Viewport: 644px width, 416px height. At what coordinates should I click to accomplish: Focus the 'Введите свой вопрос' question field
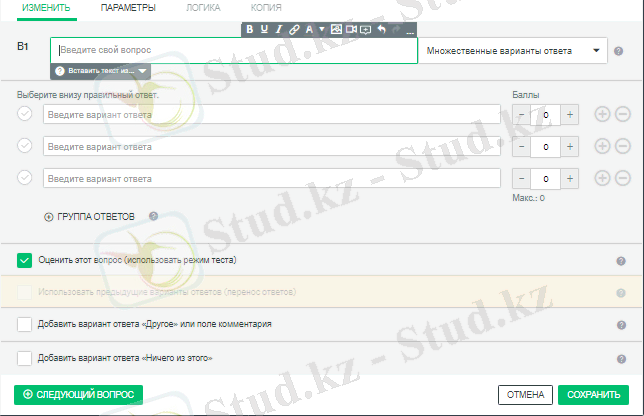[x=234, y=51]
